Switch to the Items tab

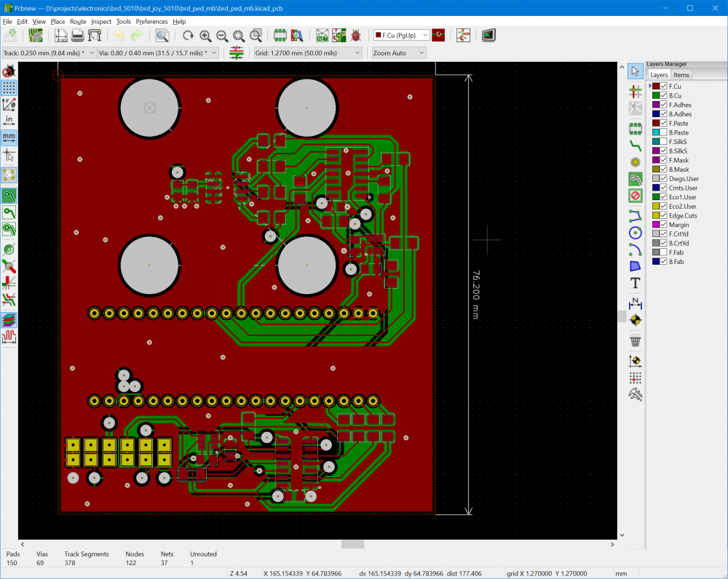coord(681,75)
